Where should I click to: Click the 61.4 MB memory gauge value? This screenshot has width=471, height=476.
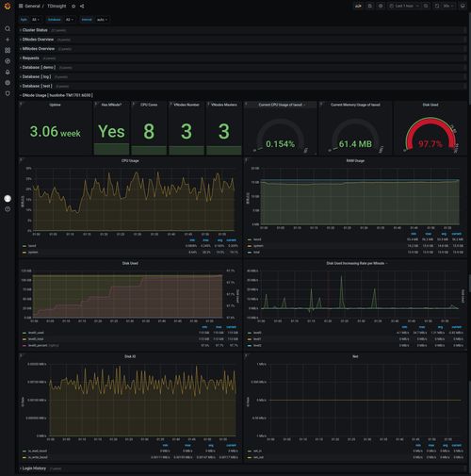355,144
